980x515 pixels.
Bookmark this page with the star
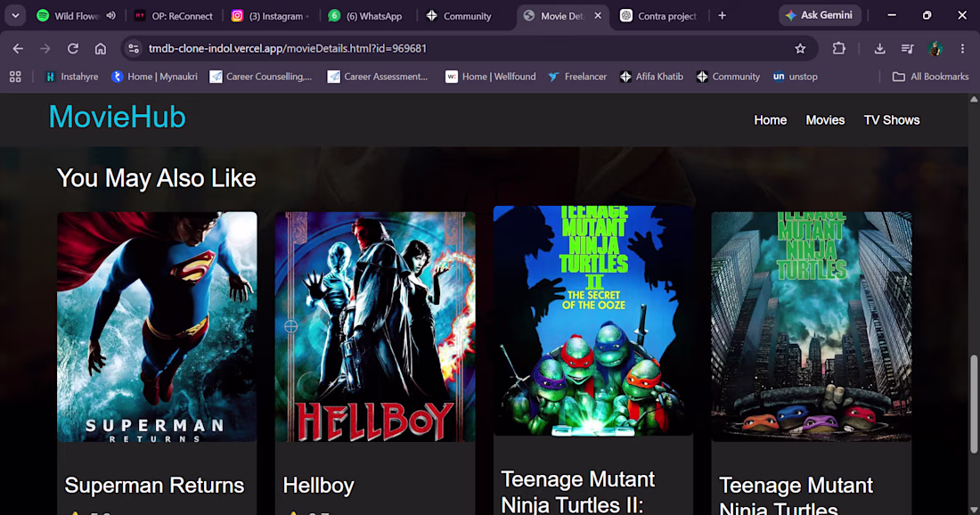pos(800,48)
